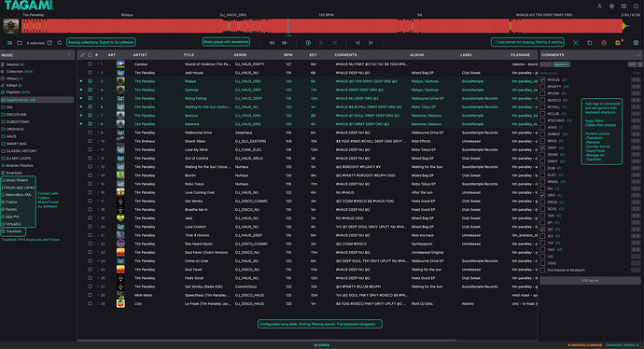Screen dimensions: 644x349
Task: Open the MUSIC panel kebab menu
Action: pyautogui.click(x=69, y=55)
